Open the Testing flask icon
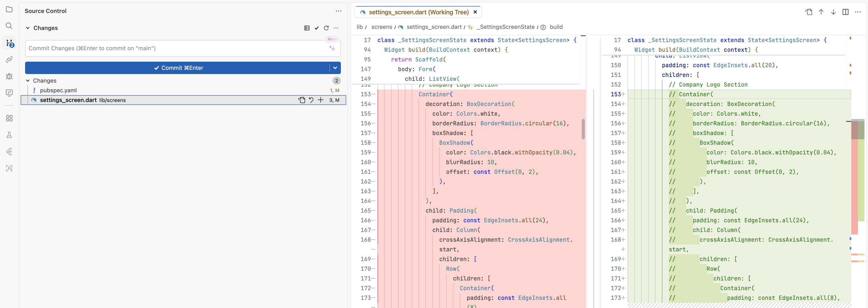Screen dimensions: 868x308 click(x=9, y=135)
